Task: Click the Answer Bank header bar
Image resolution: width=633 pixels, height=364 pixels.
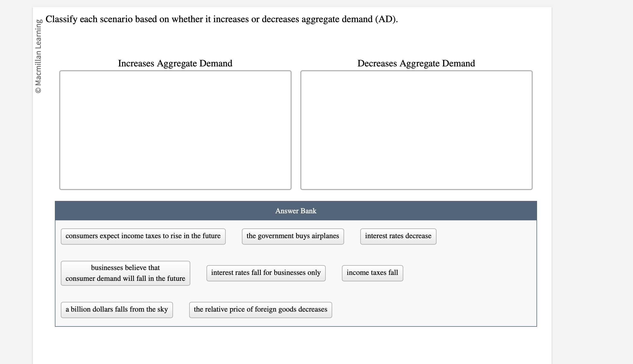Action: tap(295, 211)
